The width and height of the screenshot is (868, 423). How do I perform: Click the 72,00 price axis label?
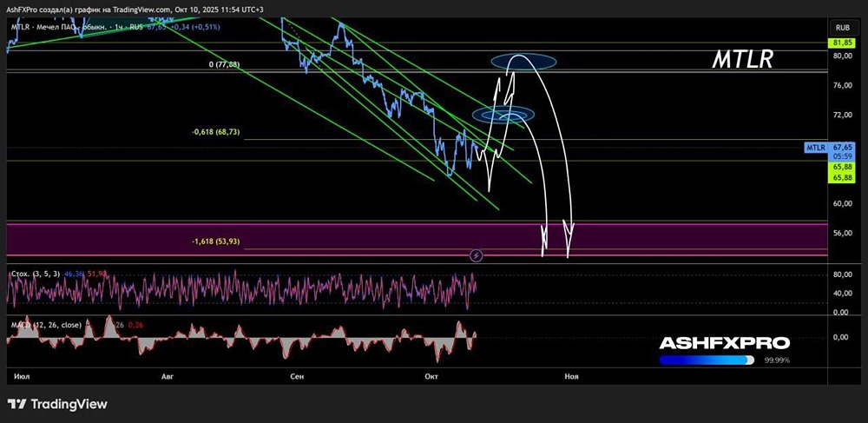[842, 116]
